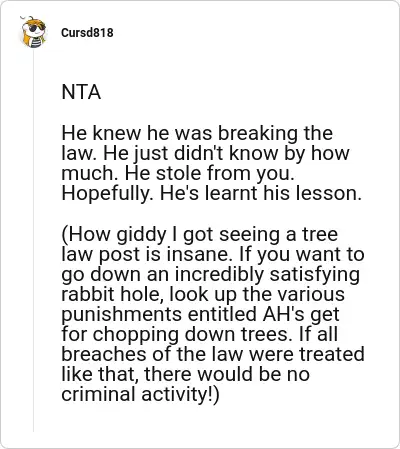This screenshot has width=400, height=449.
Task: Click the closing words 'criminal activity!)'
Action: click(x=140, y=394)
